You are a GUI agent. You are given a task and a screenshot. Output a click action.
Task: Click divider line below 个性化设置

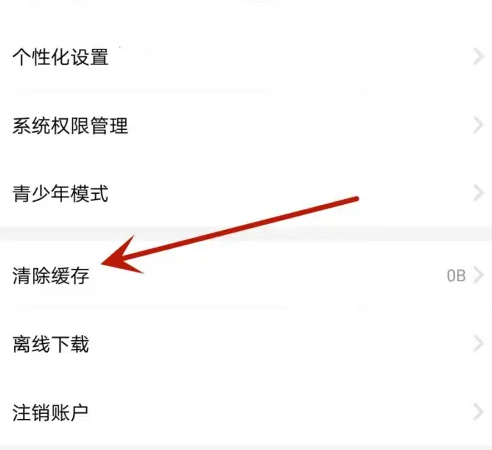246,91
